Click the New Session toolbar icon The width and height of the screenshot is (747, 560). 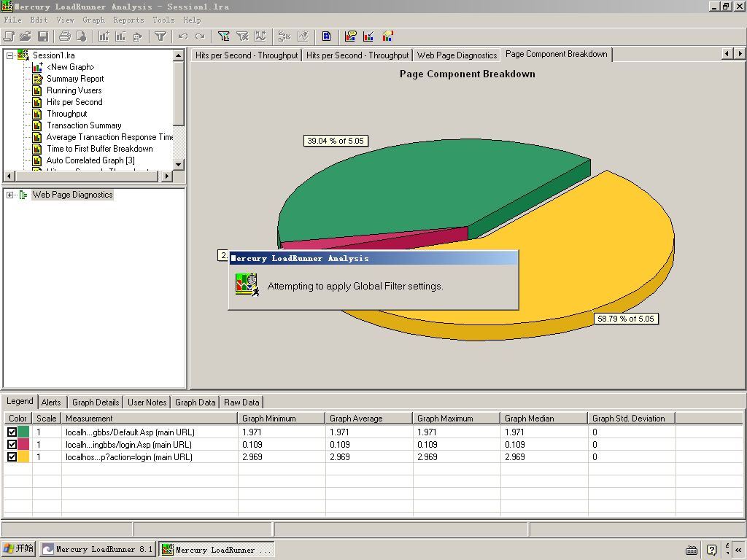tap(9, 36)
